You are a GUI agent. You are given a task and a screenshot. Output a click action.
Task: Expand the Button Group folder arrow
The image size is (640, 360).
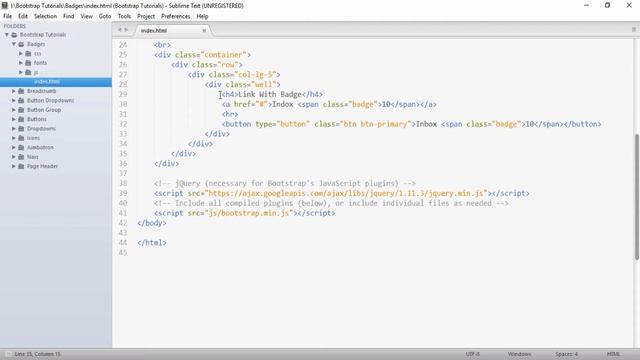[13, 110]
